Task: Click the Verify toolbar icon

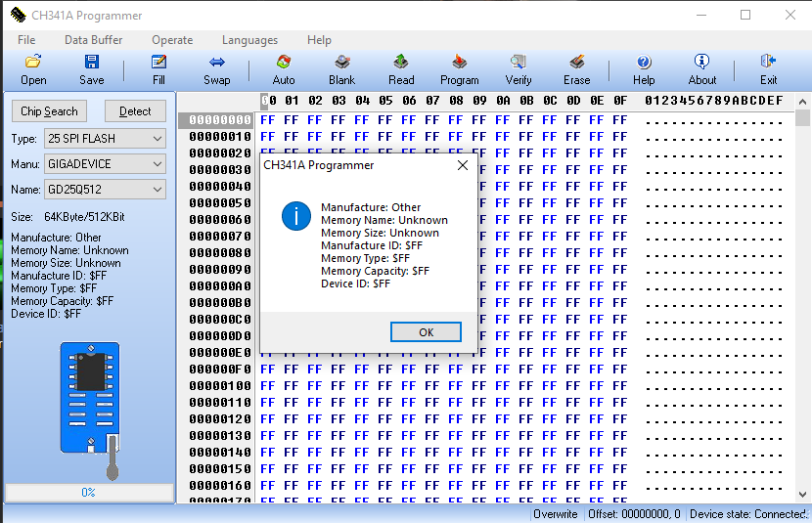Action: [x=518, y=63]
